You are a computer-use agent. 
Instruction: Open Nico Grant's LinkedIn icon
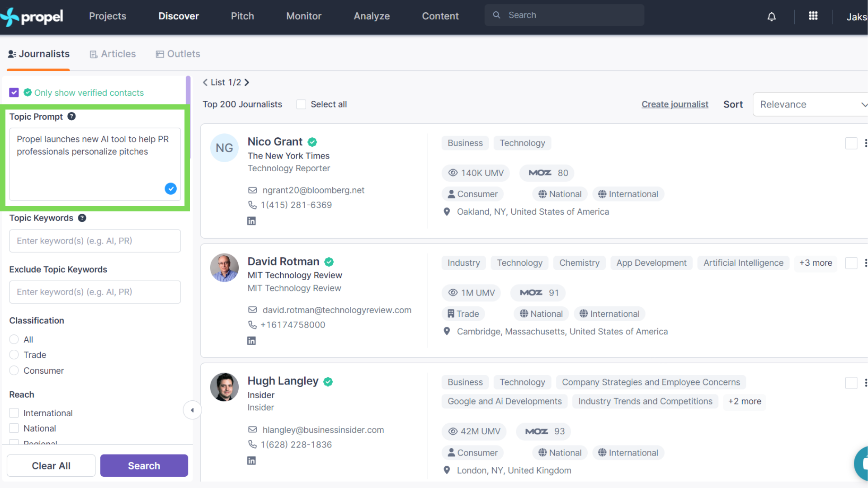point(251,221)
